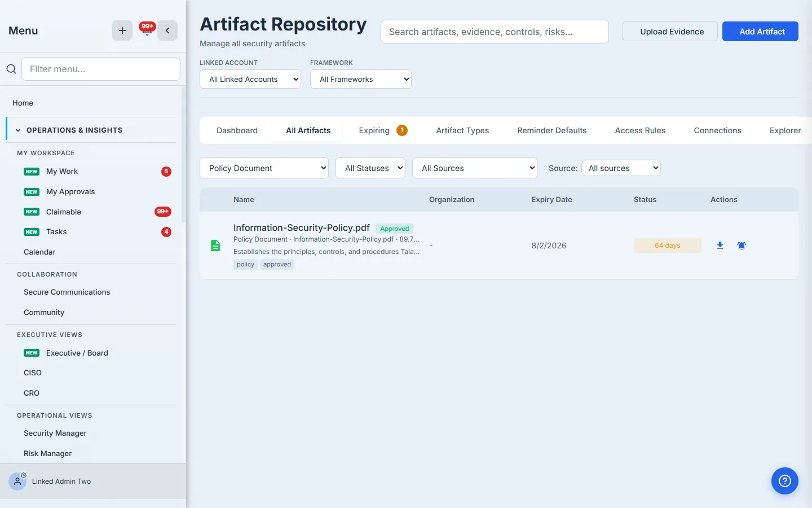Open the help question mark button
812x508 pixels.
click(x=785, y=481)
